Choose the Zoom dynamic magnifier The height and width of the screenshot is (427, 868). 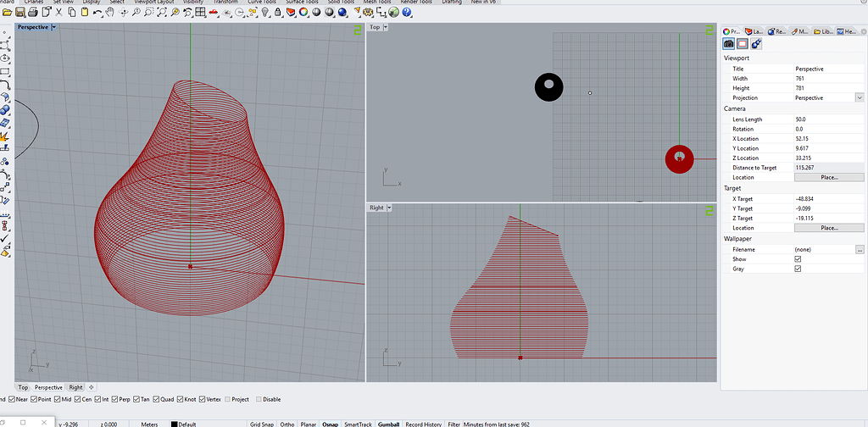(x=136, y=12)
